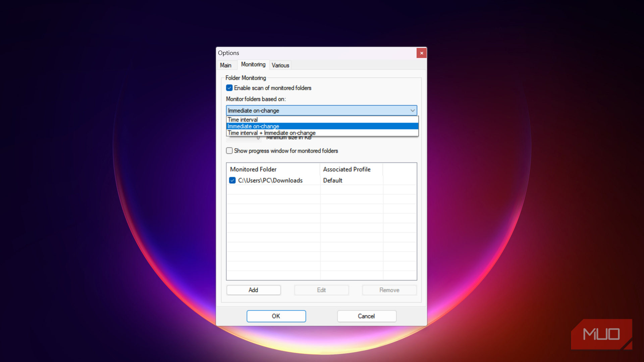The image size is (644, 362).
Task: Select the C:\Users\PC\Downloads row text
Action: pos(270,180)
